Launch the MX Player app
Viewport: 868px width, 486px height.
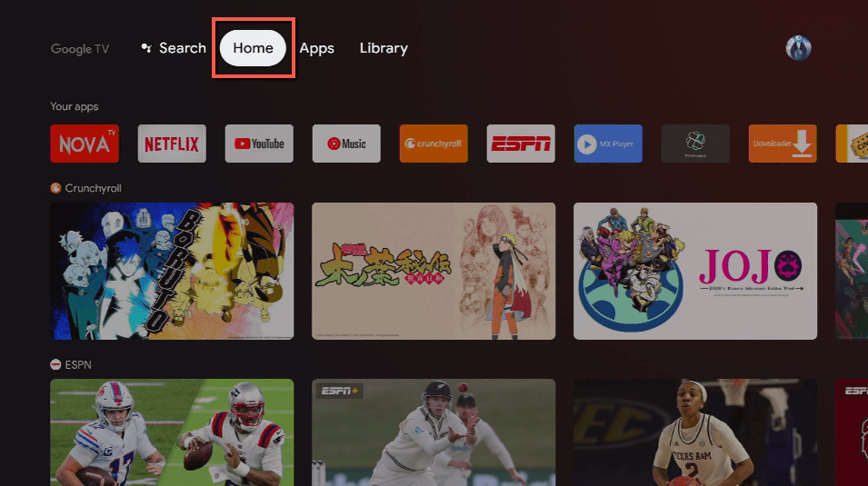pos(608,144)
